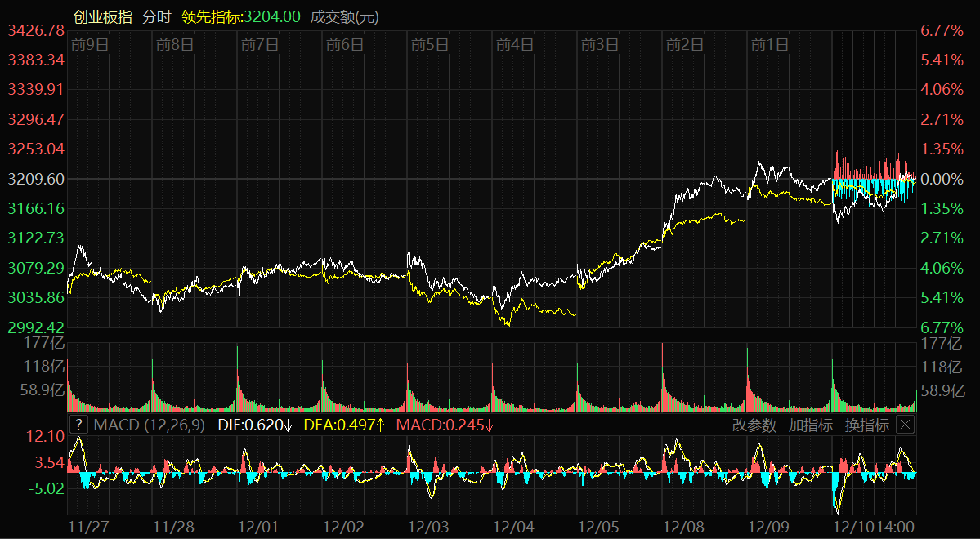
Task: Click the 12/03 date on time axis
Action: (428, 527)
